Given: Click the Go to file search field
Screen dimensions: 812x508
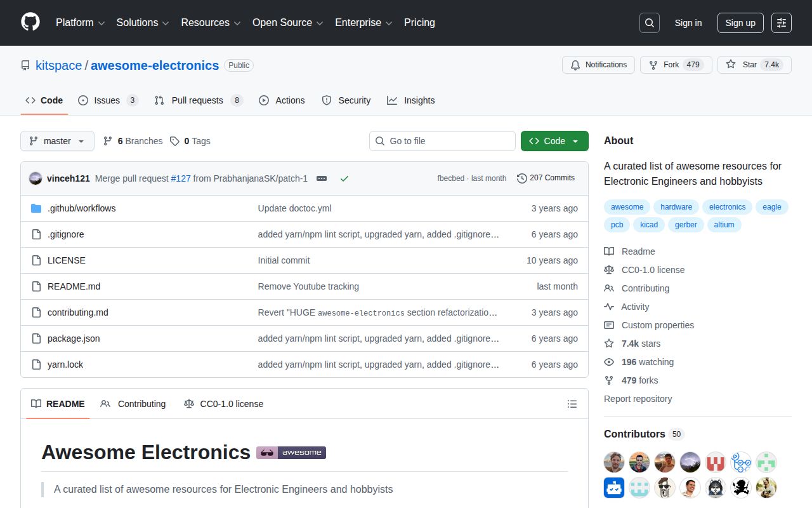Looking at the screenshot, I should point(442,141).
